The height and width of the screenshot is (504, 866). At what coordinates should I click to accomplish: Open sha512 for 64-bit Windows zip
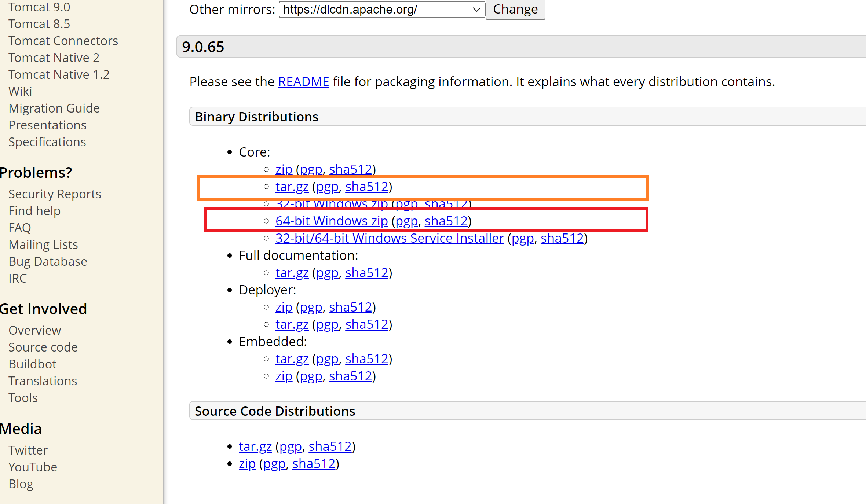pyautogui.click(x=446, y=221)
